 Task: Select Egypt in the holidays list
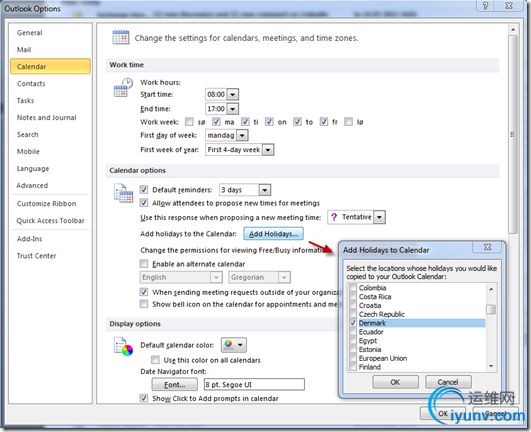click(x=368, y=341)
